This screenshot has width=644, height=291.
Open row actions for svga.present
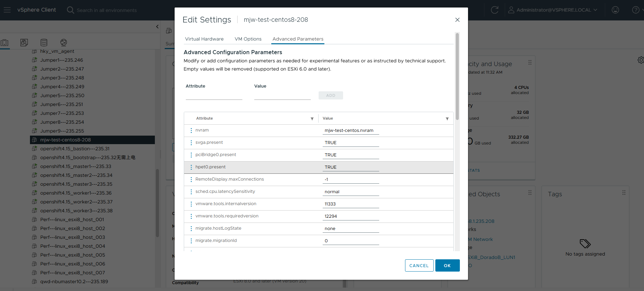point(191,143)
